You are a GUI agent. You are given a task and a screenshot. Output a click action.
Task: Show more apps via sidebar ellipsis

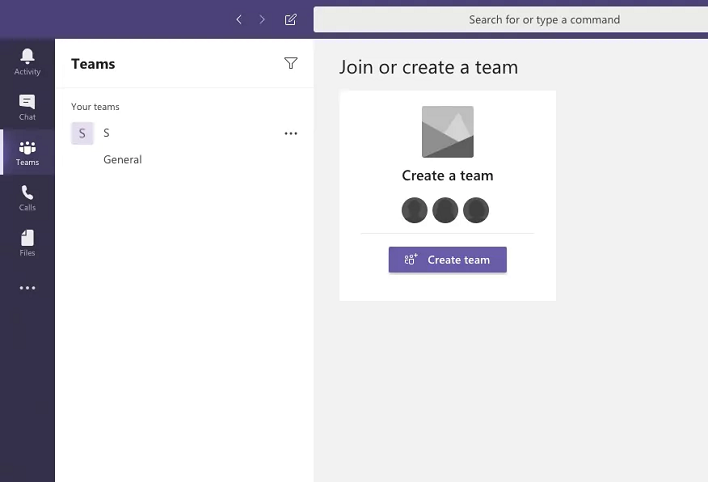click(27, 288)
